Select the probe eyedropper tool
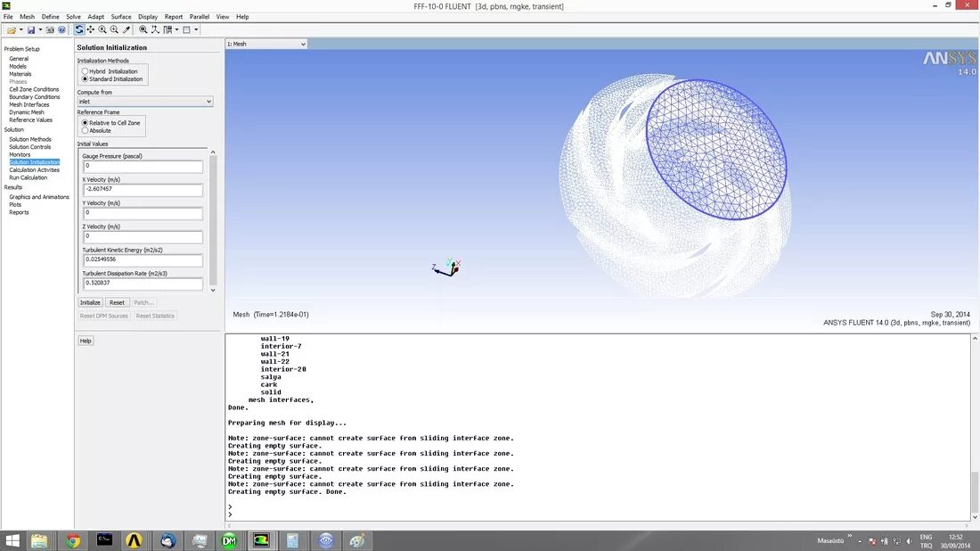 [127, 29]
